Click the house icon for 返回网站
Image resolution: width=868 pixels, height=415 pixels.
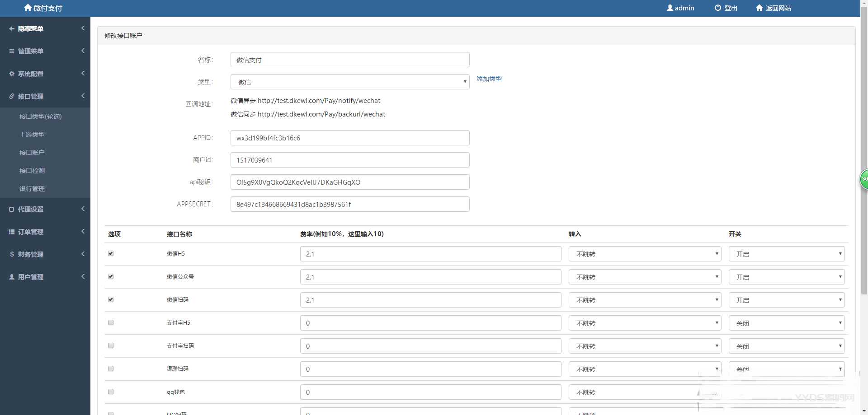point(759,8)
